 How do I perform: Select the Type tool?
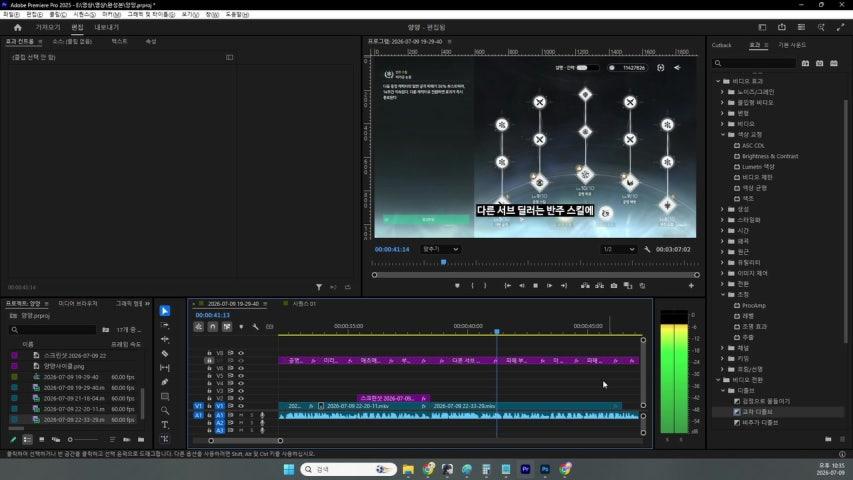[x=165, y=424]
